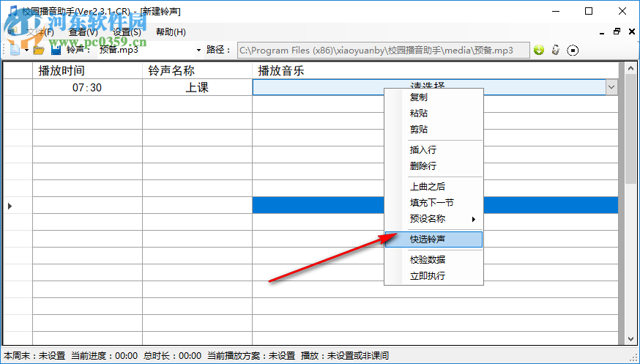
Task: Click the vertical scrollbar down arrow
Action: click(x=630, y=339)
